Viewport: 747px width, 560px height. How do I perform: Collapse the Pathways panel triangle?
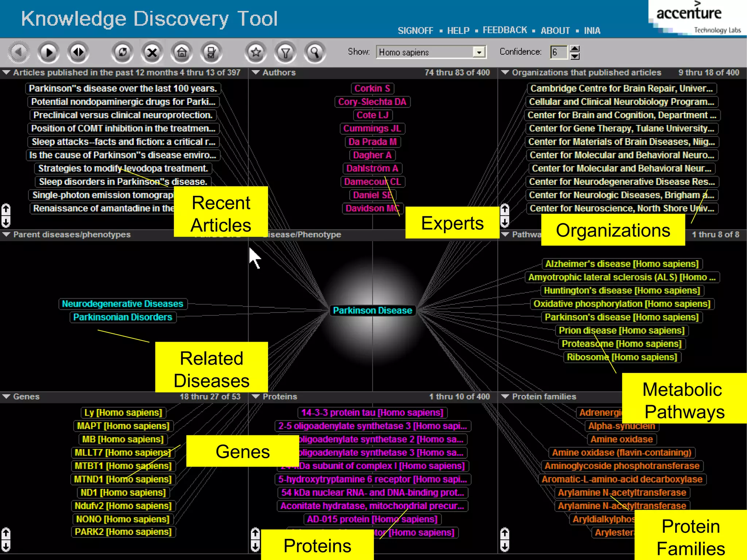[505, 234]
